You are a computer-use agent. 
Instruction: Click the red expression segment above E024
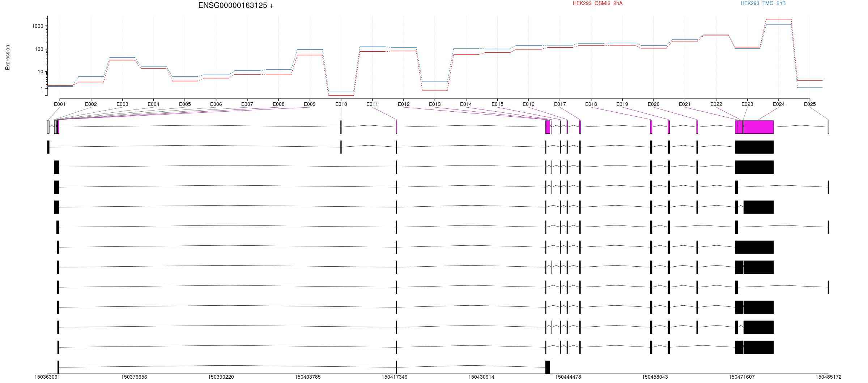(x=779, y=19)
